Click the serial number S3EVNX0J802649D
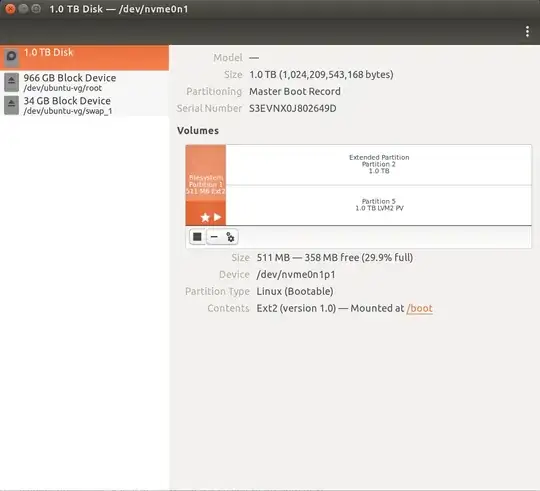 293,108
